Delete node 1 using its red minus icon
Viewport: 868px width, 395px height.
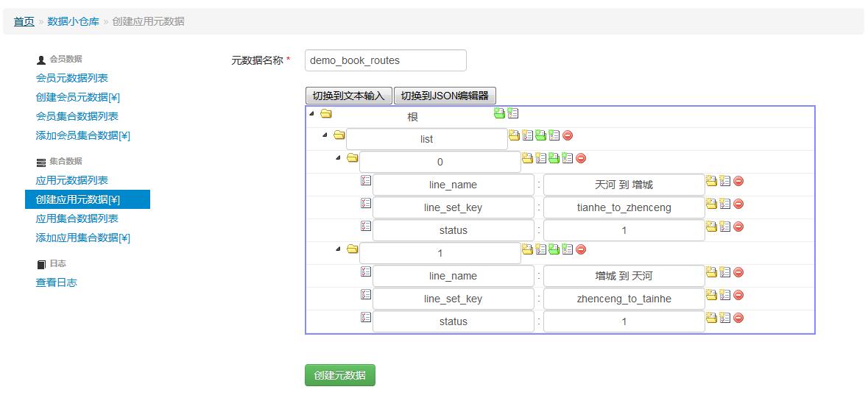coord(581,249)
